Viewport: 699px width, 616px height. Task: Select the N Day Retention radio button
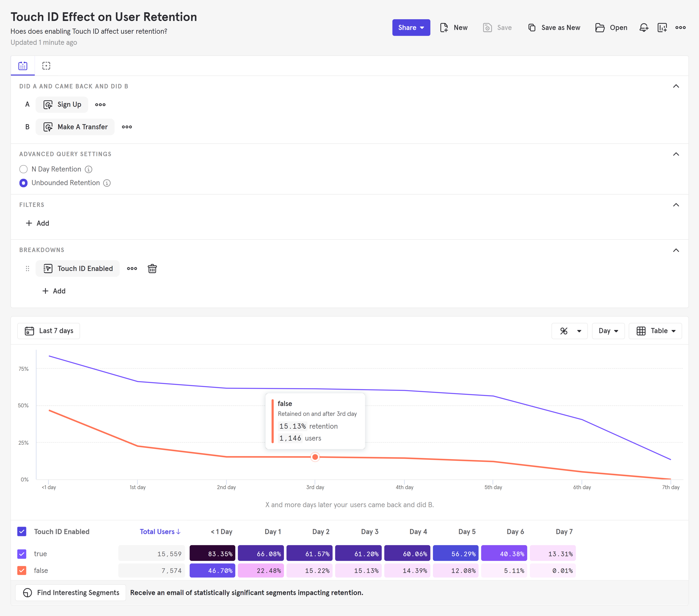(x=23, y=169)
